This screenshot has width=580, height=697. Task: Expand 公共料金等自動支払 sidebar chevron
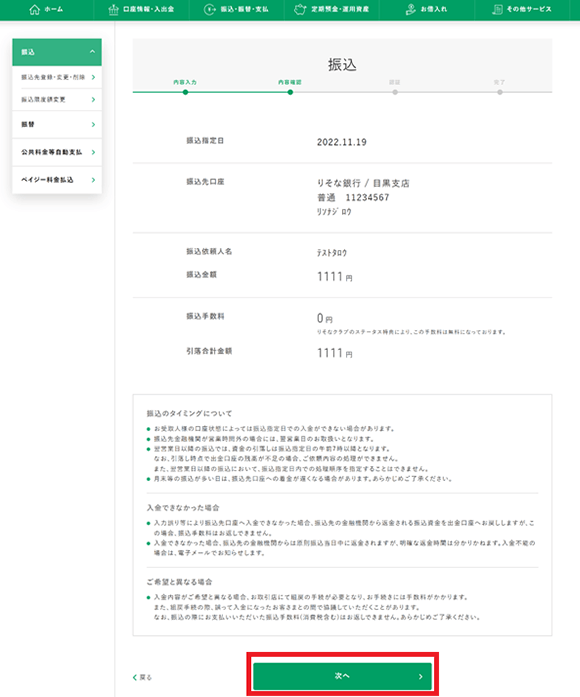pos(93,152)
